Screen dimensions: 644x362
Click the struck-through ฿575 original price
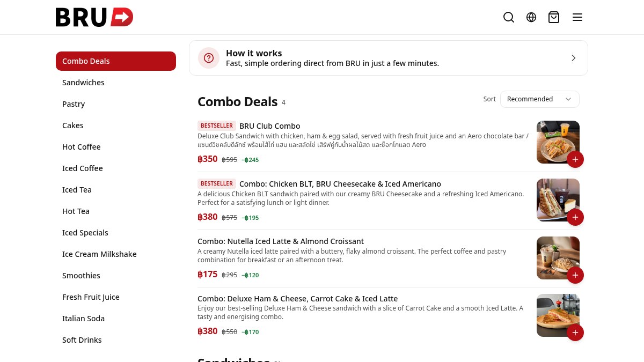point(229,218)
